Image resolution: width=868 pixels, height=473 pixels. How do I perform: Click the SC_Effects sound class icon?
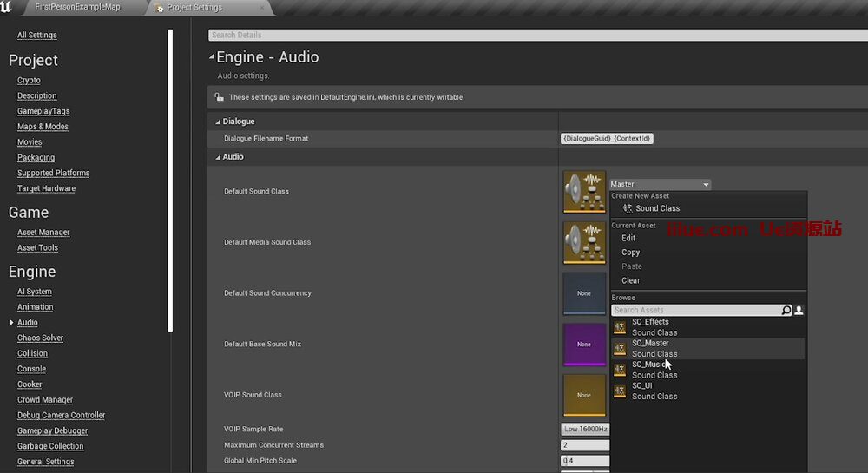620,327
